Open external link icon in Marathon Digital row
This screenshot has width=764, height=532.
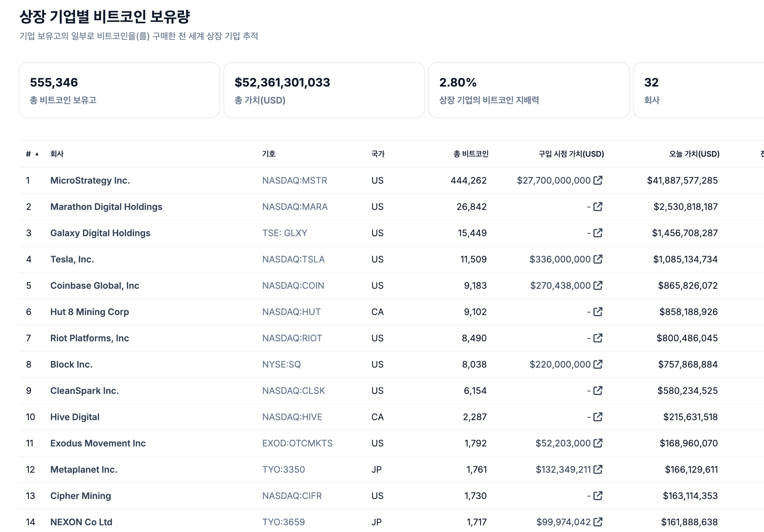[x=598, y=206]
